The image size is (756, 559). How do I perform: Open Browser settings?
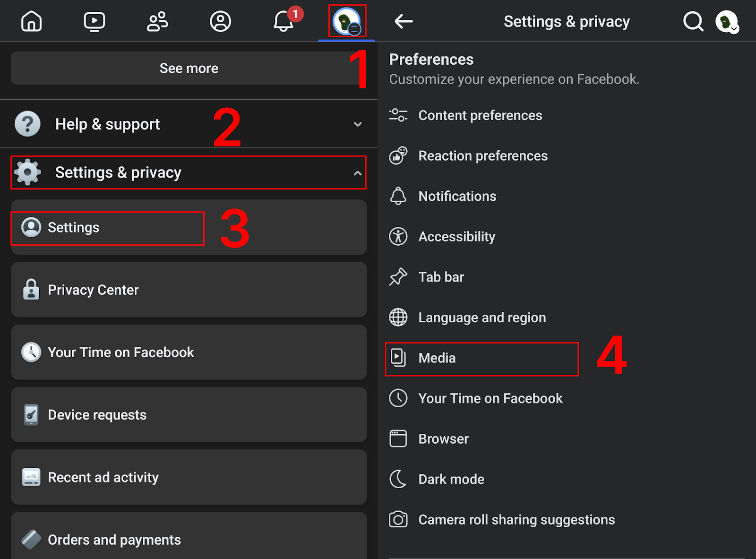(567, 439)
